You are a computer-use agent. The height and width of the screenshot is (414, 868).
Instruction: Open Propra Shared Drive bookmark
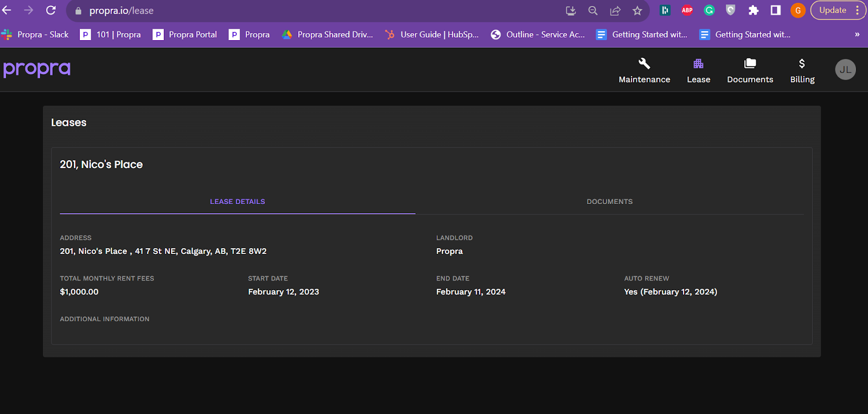(328, 34)
